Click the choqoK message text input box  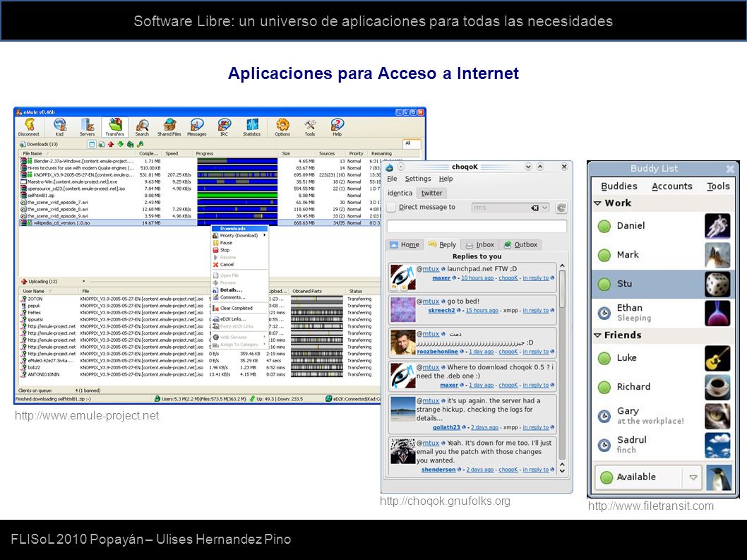[477, 226]
